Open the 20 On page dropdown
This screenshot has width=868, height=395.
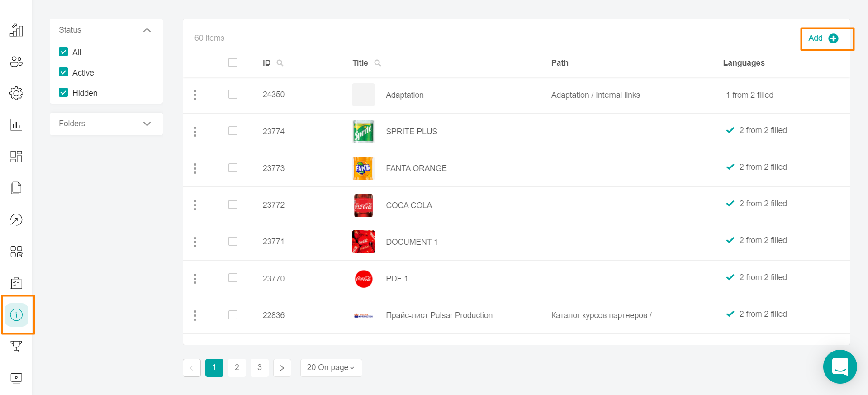[x=331, y=368]
